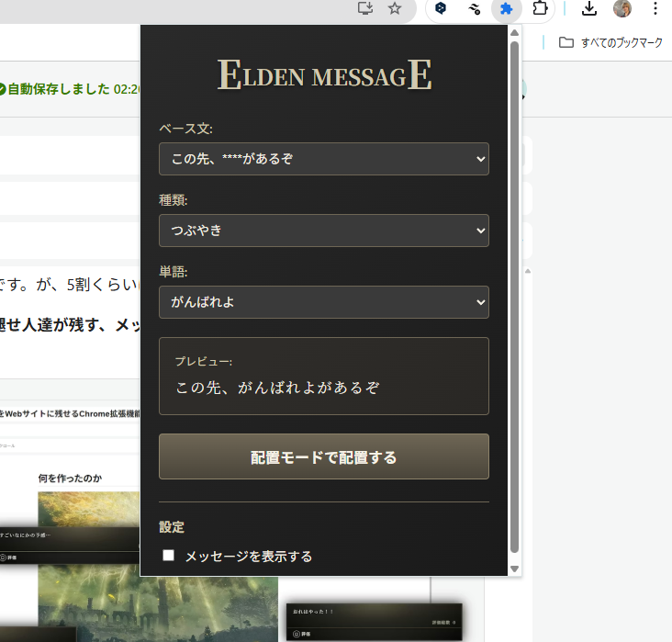672x642 pixels.
Task: Click the Elden Ring landscape image
Action: click(x=158, y=604)
